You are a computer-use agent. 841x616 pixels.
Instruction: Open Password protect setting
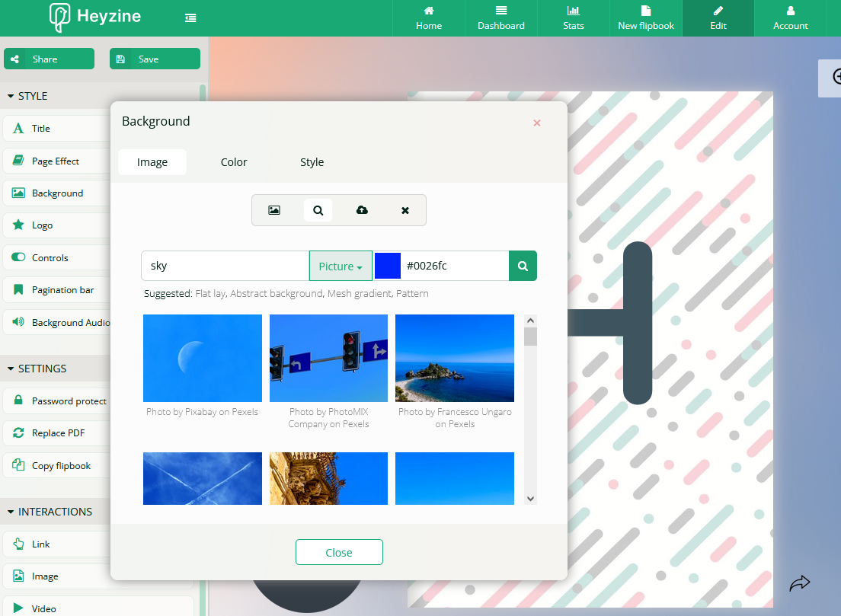(x=57, y=401)
